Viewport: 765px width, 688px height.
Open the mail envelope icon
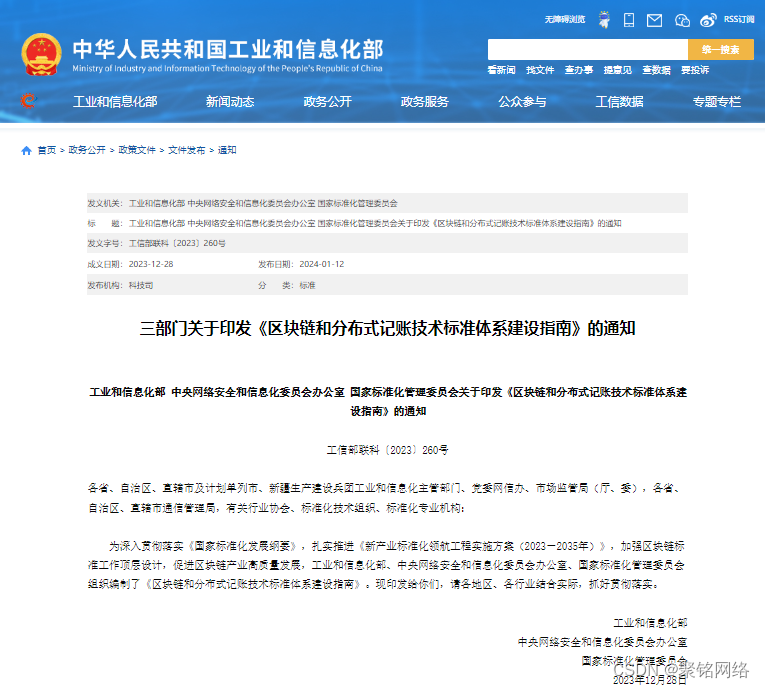click(654, 20)
